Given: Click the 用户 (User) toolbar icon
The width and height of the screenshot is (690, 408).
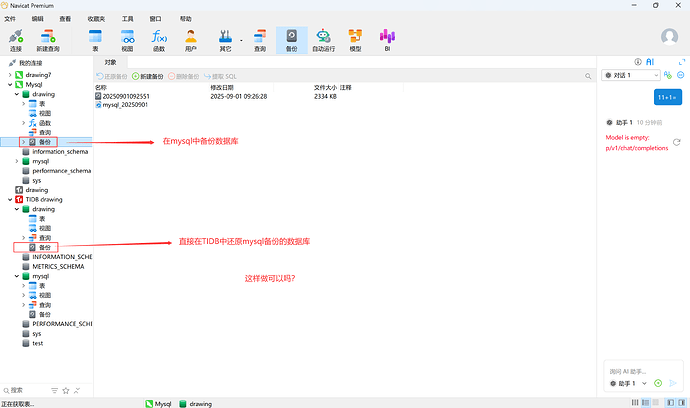Looking at the screenshot, I should [191, 40].
